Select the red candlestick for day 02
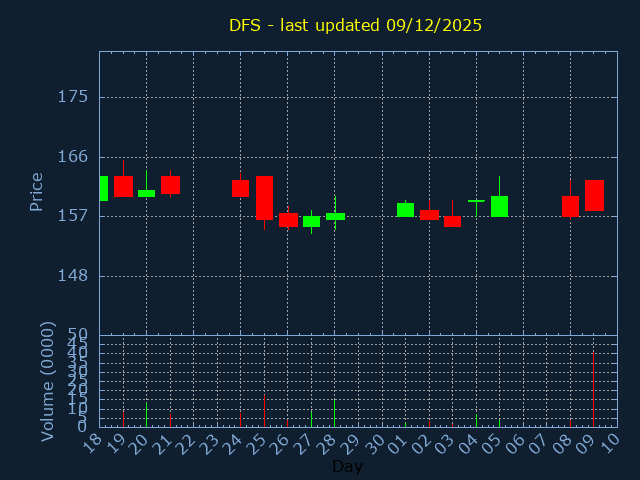640x480 pixels. pos(429,215)
